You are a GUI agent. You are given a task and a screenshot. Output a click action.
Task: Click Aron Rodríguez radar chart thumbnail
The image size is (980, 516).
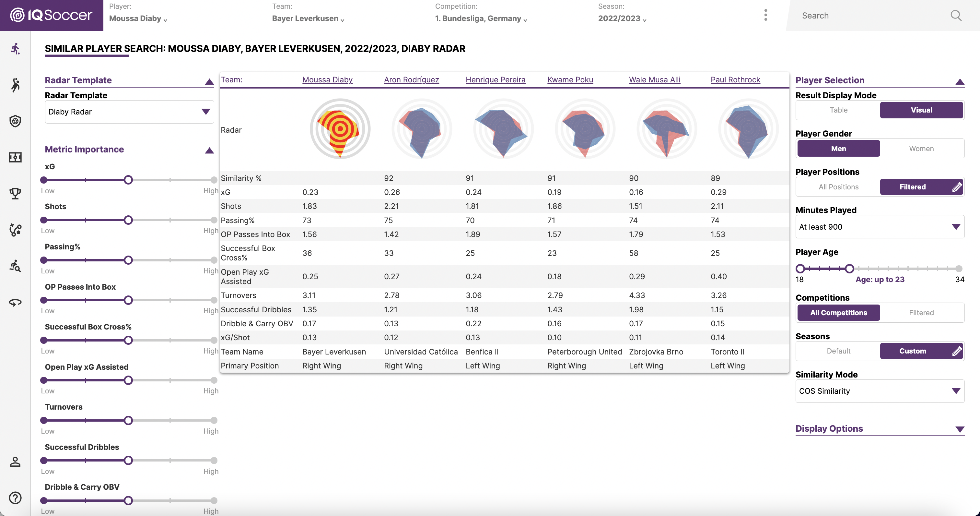422,129
